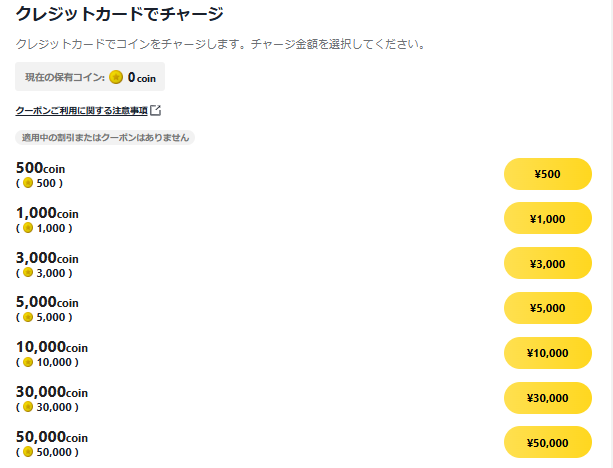This screenshot has width=613, height=468.
Task: Click the 現在の保有コイン balance box
Action: [x=90, y=77]
